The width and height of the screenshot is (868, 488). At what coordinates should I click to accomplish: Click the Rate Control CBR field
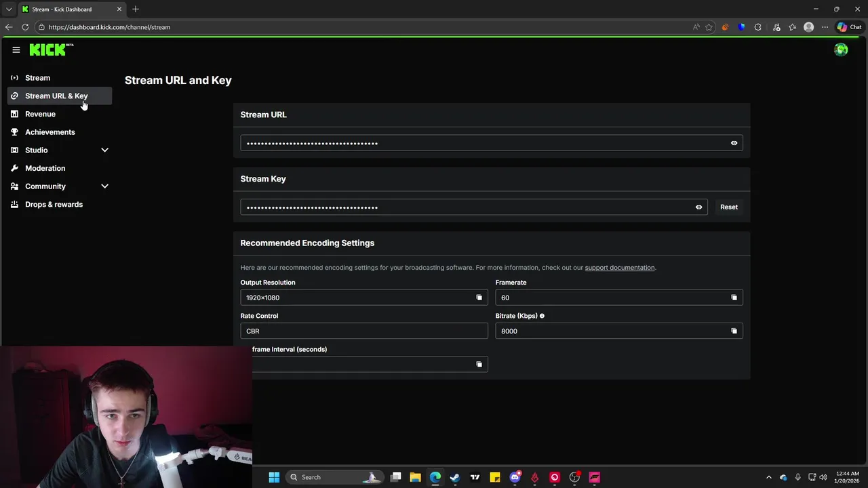coord(364,331)
